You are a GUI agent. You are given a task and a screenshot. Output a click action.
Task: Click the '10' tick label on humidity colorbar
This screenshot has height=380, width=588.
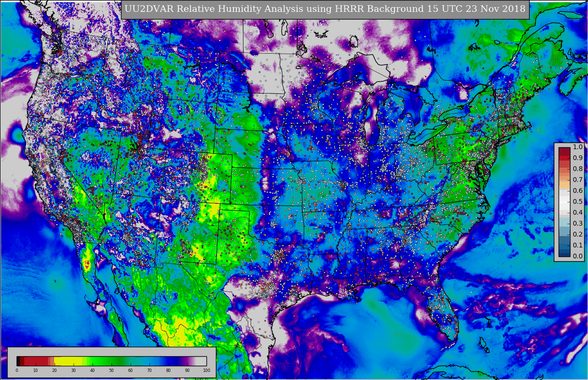[x=36, y=370]
